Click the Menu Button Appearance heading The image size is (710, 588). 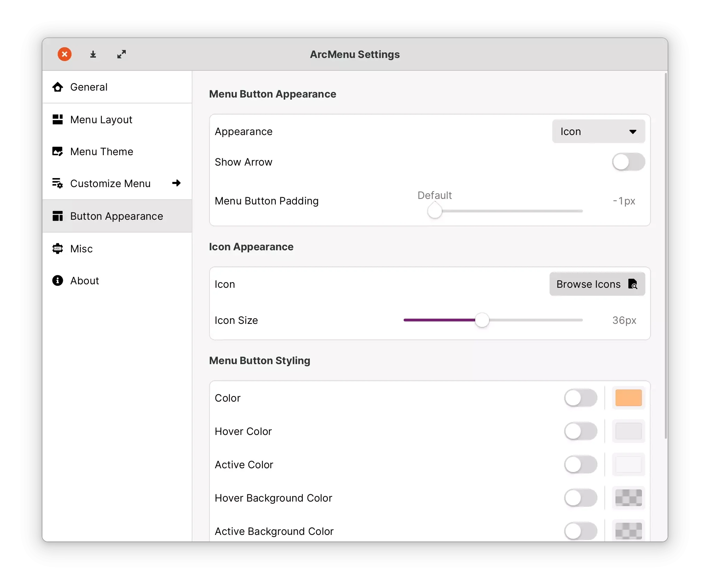273,94
